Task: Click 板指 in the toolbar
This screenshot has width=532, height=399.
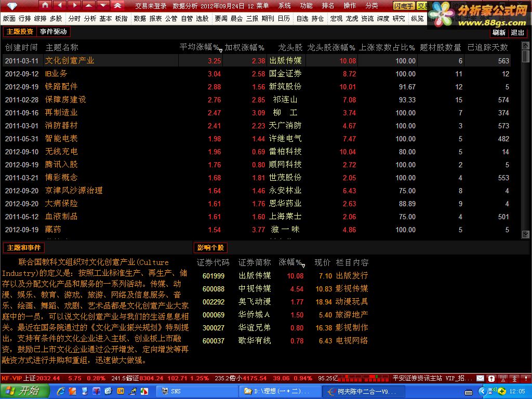Action: coord(121,19)
